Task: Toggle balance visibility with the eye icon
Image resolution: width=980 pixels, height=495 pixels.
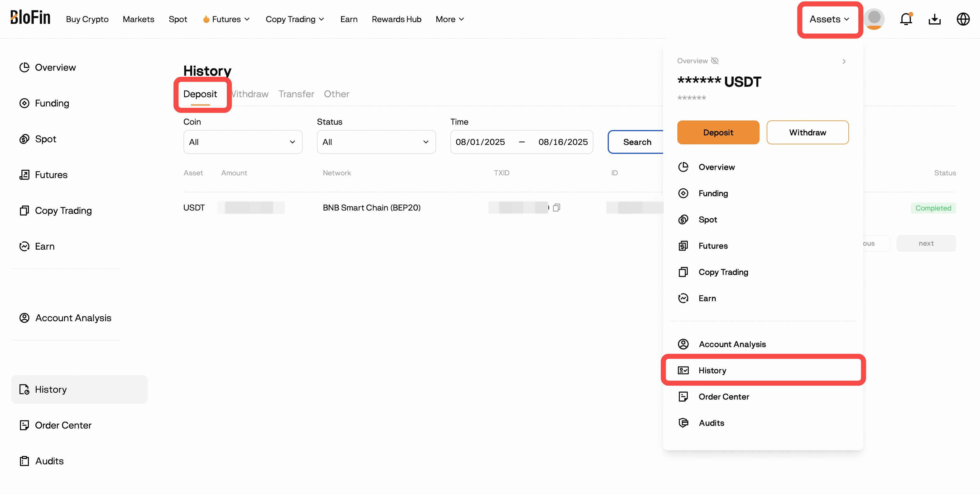Action: click(x=715, y=61)
